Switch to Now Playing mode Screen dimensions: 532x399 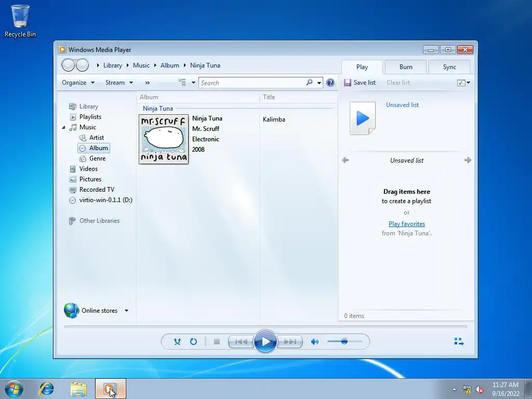459,342
